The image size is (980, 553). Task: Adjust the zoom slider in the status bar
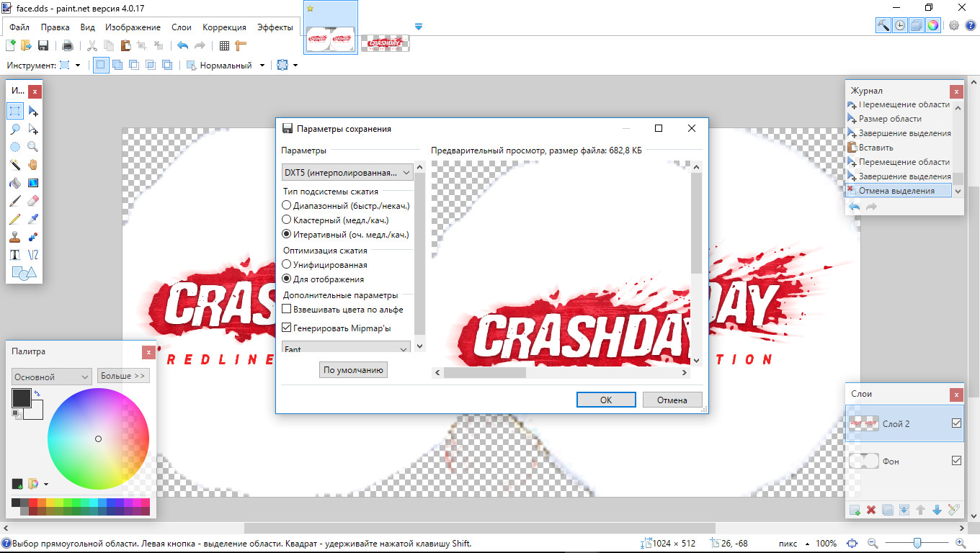coord(916,543)
